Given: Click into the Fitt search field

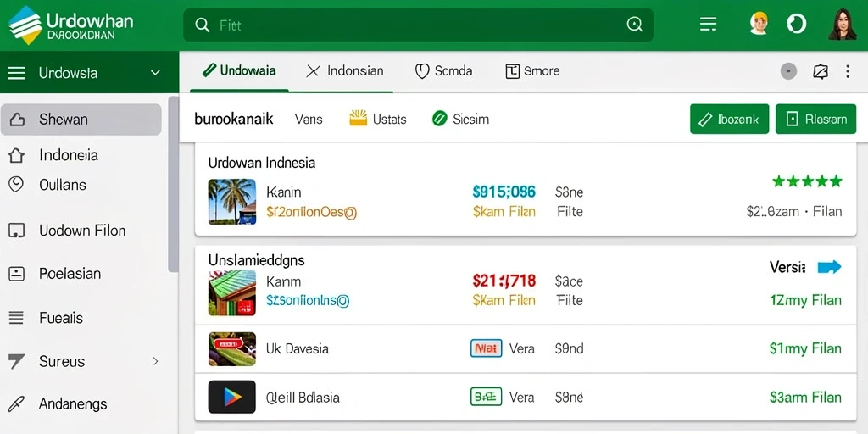Looking at the screenshot, I should coord(418,25).
